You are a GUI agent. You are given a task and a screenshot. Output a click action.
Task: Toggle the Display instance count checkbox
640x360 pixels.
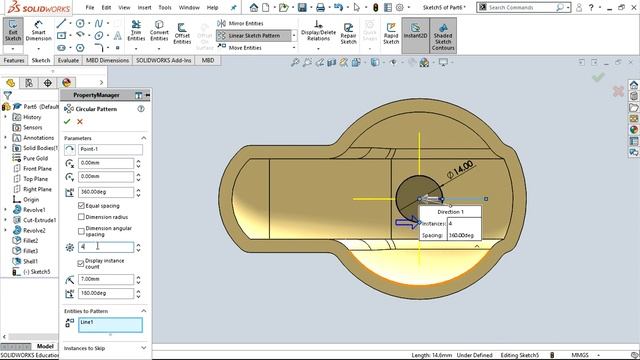(x=81, y=263)
